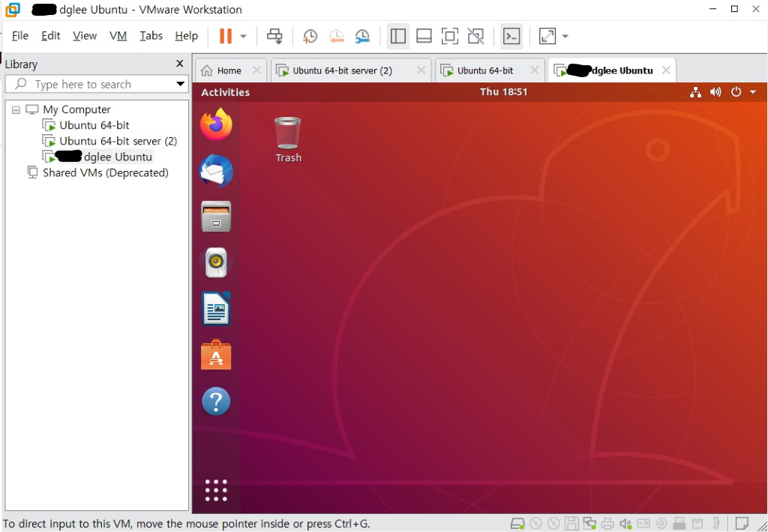Click the network adapter status icon
768x532 pixels.
tap(589, 524)
